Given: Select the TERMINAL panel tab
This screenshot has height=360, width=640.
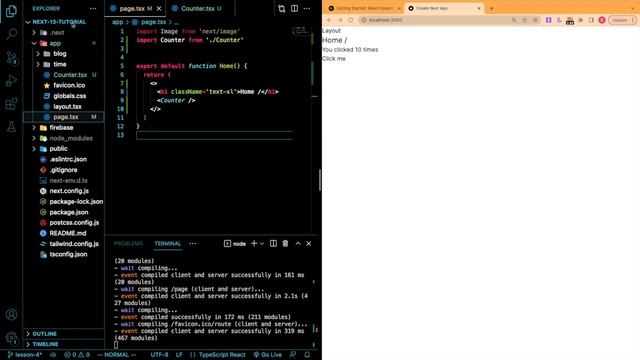Looking at the screenshot, I should 167,243.
